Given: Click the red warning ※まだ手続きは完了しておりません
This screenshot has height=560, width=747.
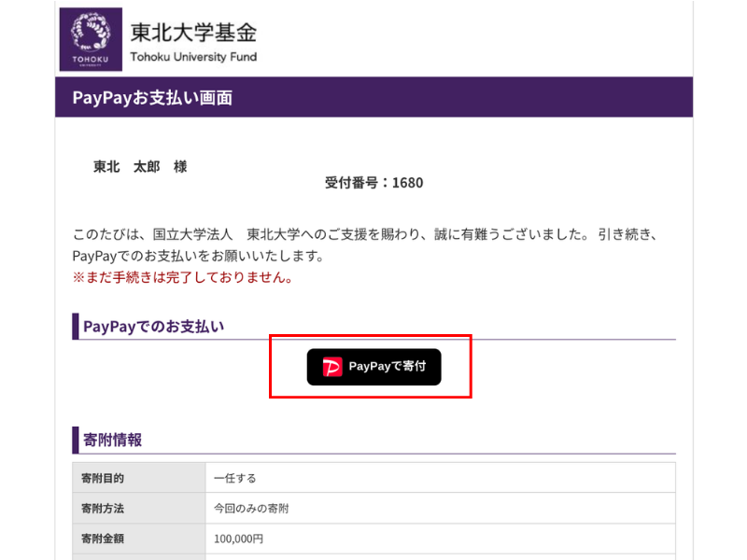Looking at the screenshot, I should 182,277.
